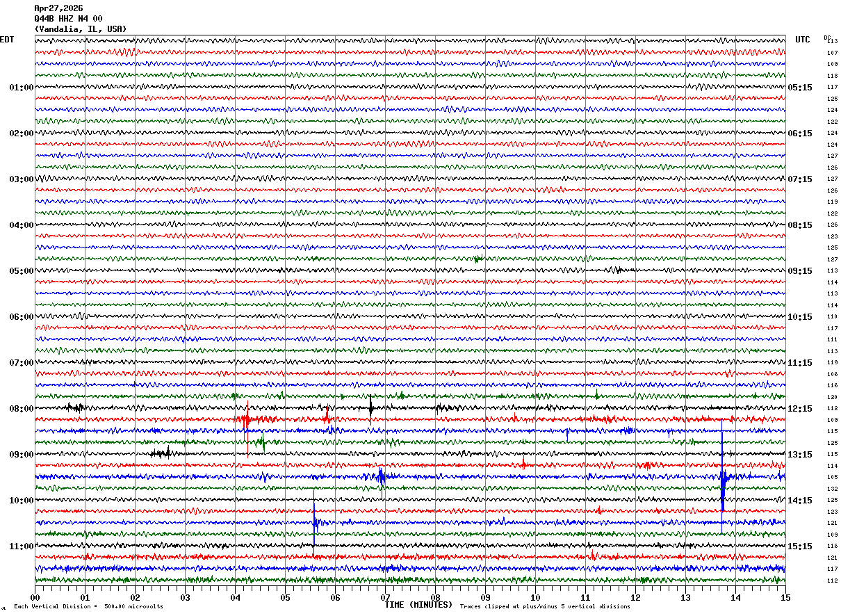
Task: Click the date text 'Apr27,2026'
Action: point(58,8)
